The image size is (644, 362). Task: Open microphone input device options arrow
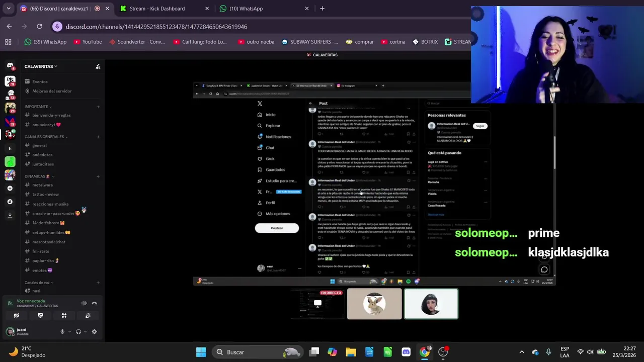pyautogui.click(x=69, y=332)
